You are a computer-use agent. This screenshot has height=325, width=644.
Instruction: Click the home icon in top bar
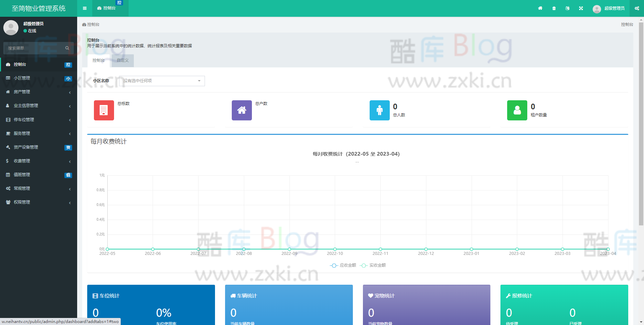tap(540, 8)
